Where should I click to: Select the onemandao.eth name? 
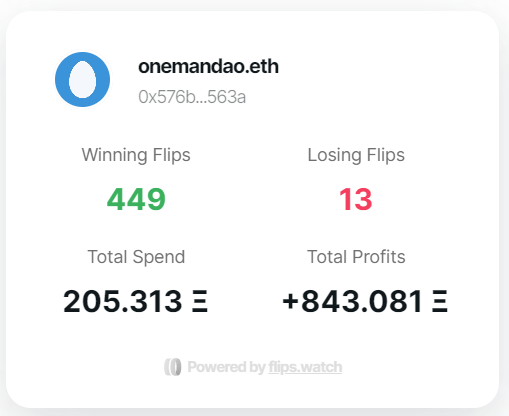(208, 66)
